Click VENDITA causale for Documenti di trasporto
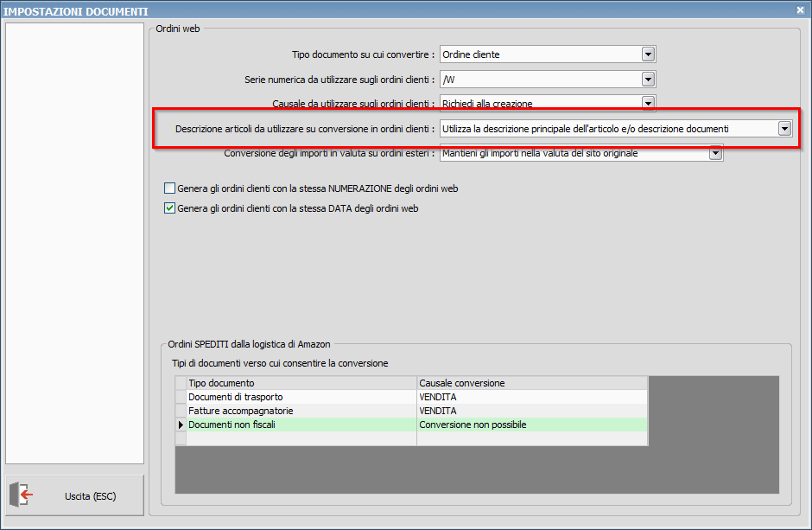This screenshot has width=812, height=530. pos(532,397)
